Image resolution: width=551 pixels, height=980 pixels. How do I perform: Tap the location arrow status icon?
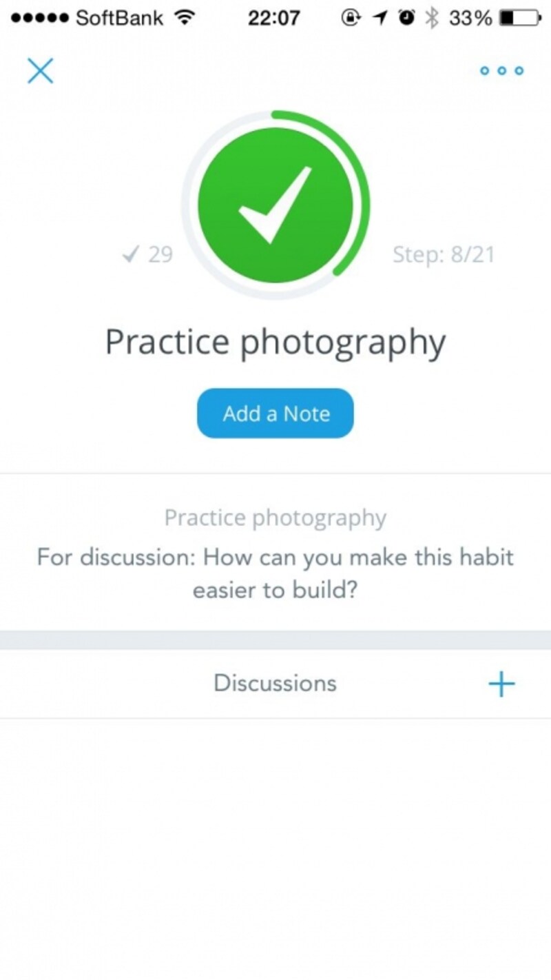tap(380, 18)
